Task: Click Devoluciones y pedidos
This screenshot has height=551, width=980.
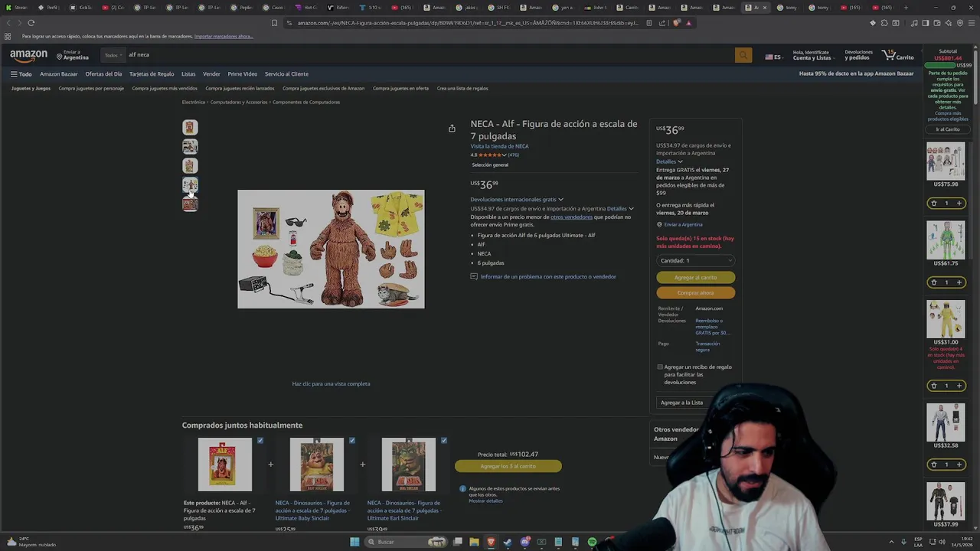Action: 858,55
